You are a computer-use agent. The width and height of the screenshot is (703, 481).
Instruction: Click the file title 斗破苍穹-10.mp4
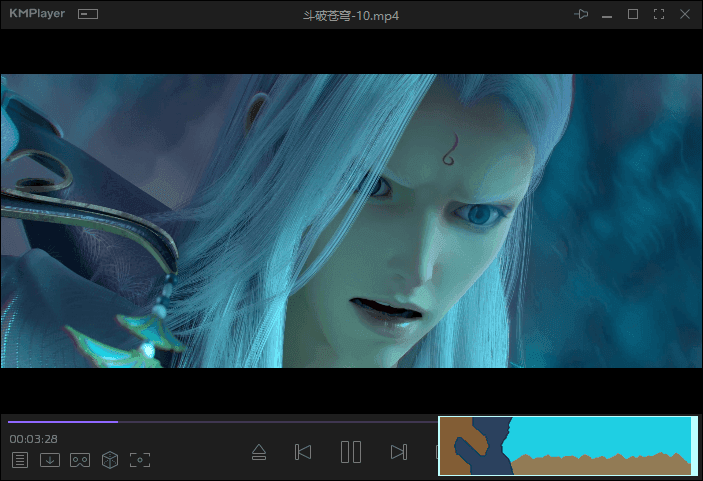click(x=351, y=16)
